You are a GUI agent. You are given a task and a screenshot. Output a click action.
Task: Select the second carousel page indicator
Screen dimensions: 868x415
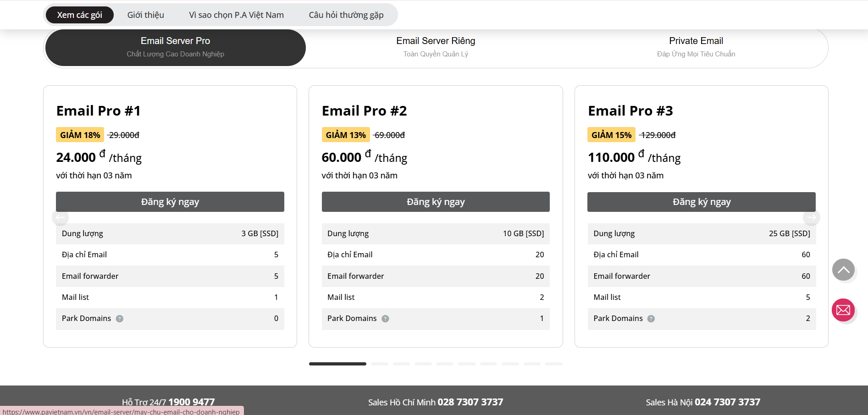click(380, 364)
